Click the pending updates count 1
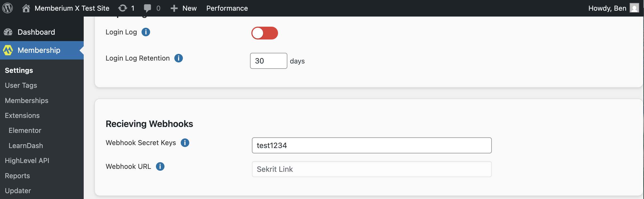The height and width of the screenshot is (199, 644). pyautogui.click(x=133, y=8)
